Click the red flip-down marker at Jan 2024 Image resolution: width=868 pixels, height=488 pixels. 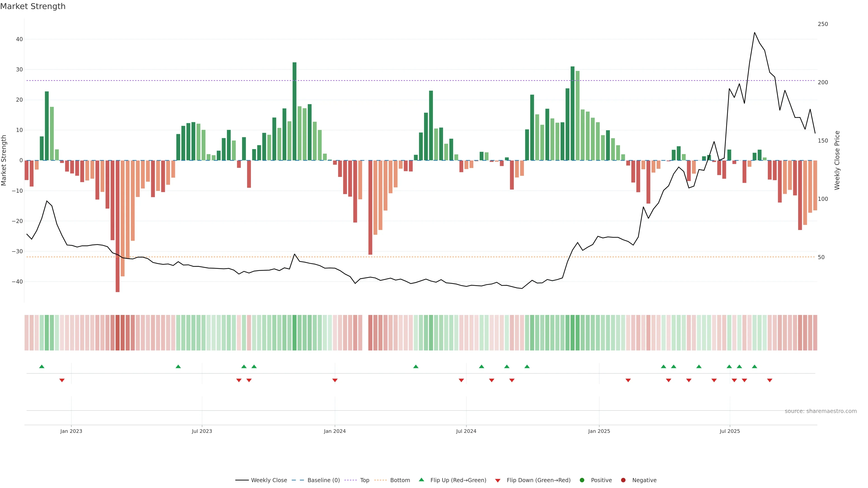(335, 380)
